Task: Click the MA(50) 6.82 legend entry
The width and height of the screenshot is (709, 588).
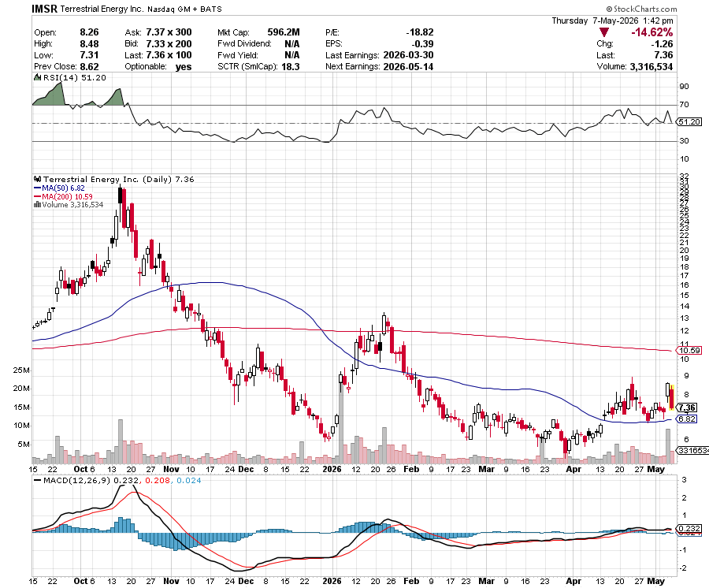Action: pyautogui.click(x=59, y=188)
